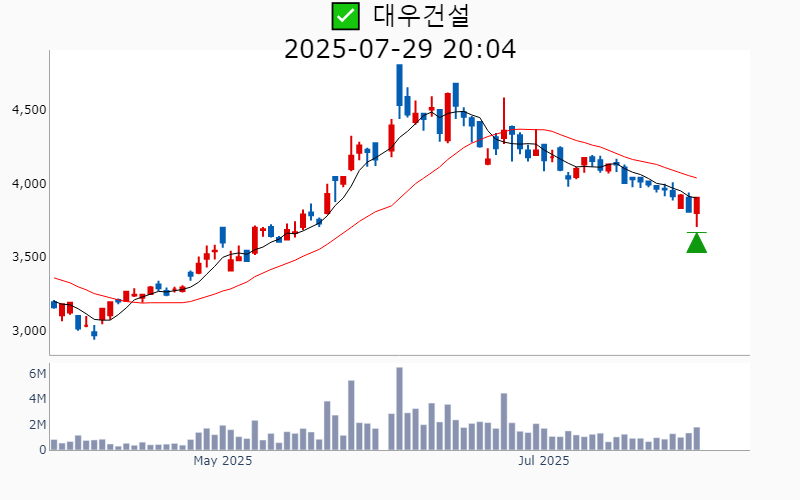800x500 pixels.
Task: Click the tallest volume bar above 6M
Action: click(399, 409)
